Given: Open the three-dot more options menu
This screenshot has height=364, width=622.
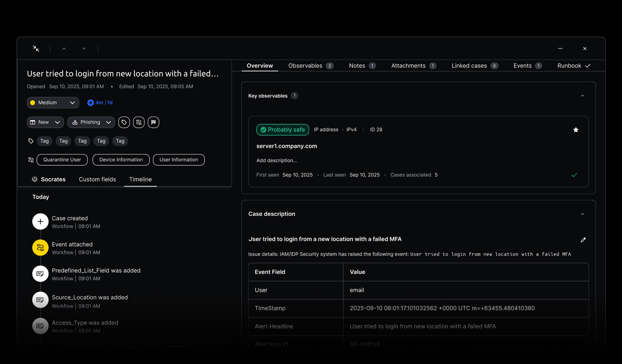Looking at the screenshot, I should 560,49.
